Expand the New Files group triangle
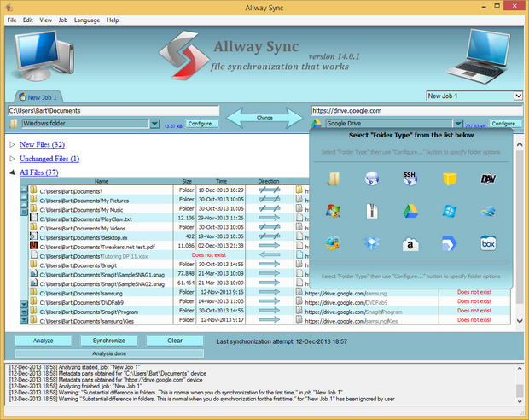Viewport: 529px width, 420px height. [x=13, y=144]
